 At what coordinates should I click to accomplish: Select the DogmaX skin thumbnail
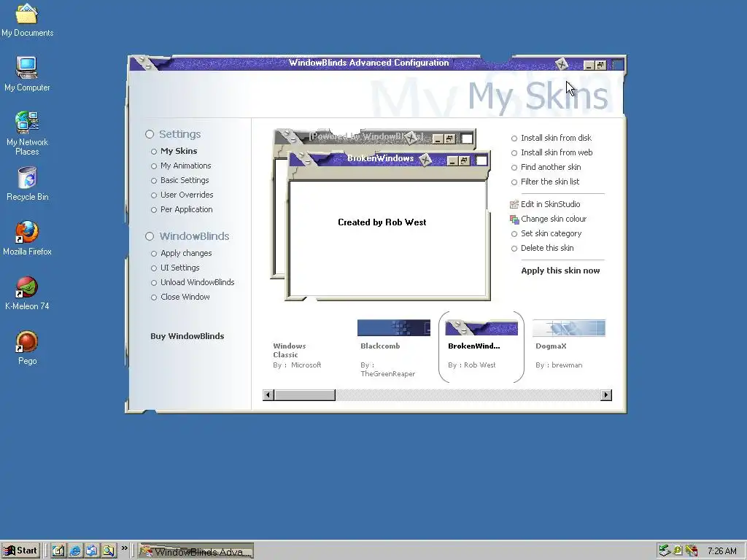coord(569,328)
